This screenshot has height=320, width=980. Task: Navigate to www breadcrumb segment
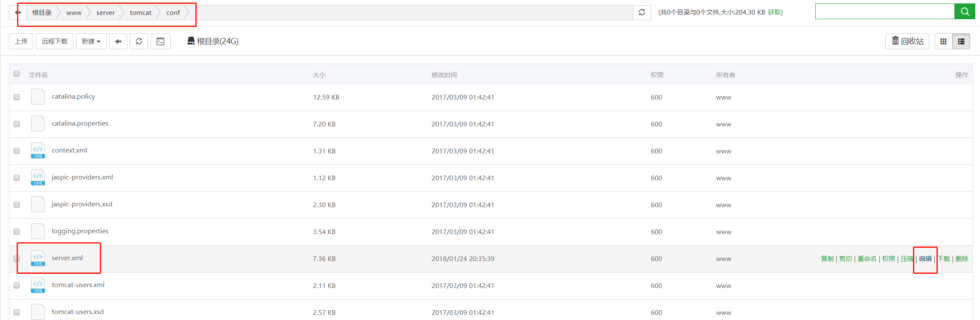click(x=74, y=13)
